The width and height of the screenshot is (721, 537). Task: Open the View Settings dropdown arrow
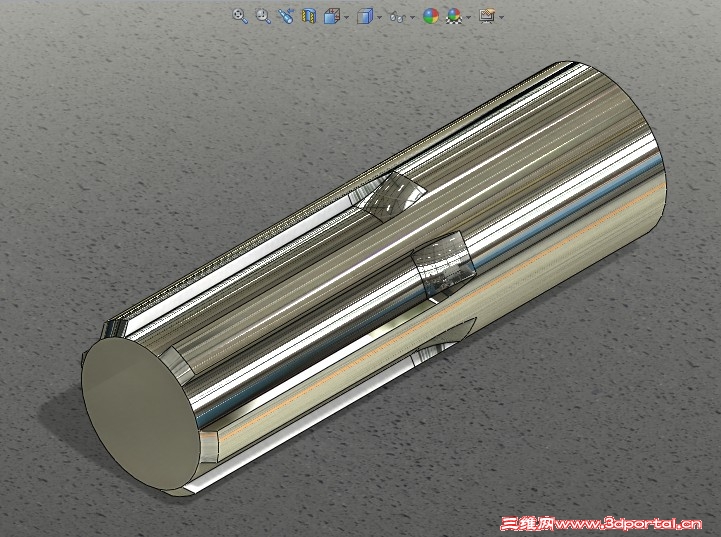(x=501, y=17)
